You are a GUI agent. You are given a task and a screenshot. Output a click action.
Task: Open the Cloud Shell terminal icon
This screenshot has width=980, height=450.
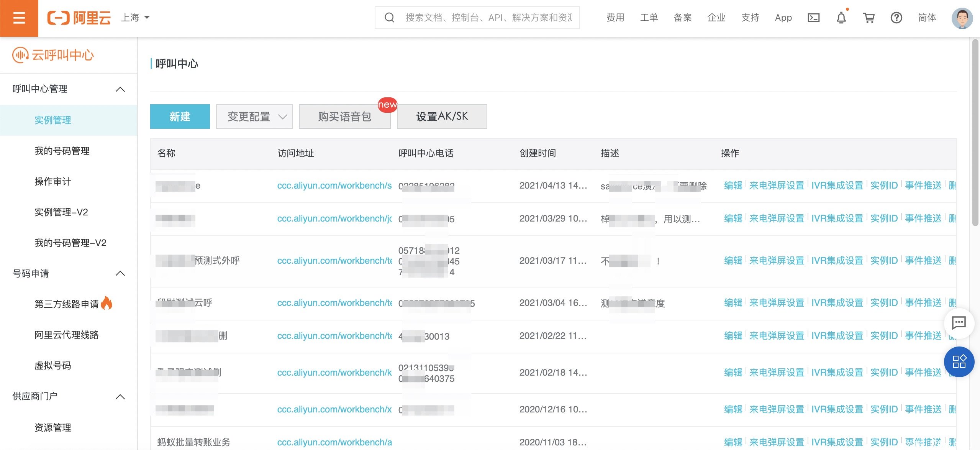click(813, 18)
